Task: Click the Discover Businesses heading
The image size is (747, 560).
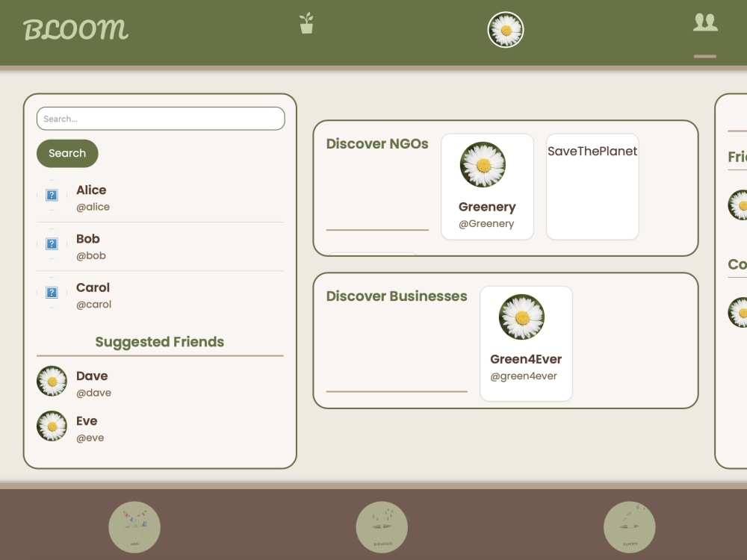Action: 397,296
